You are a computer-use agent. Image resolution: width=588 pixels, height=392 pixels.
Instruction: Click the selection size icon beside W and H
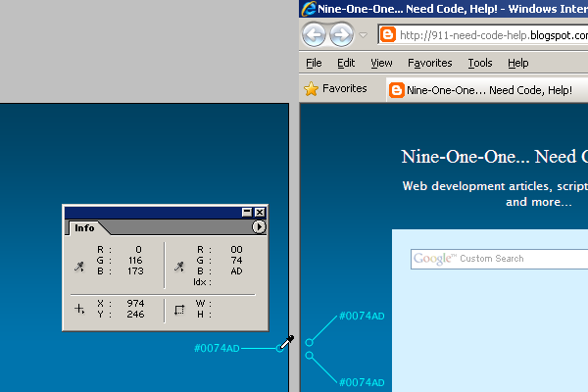(179, 310)
